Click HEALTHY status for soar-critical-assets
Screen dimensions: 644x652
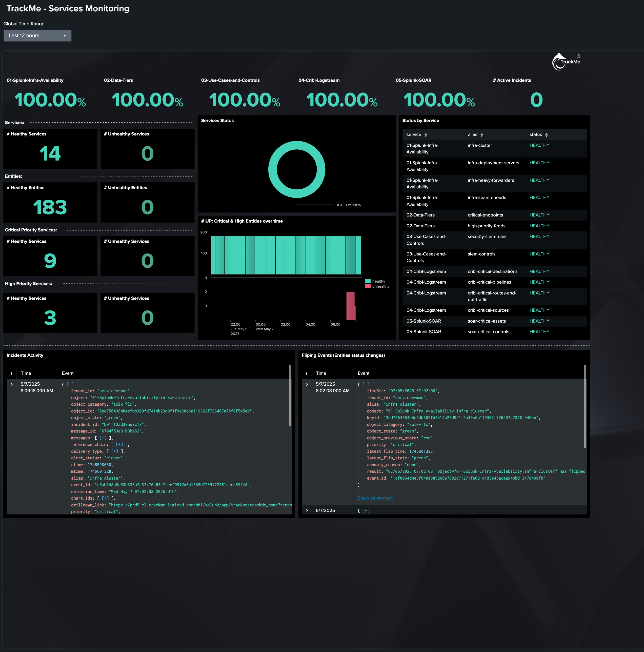click(539, 321)
